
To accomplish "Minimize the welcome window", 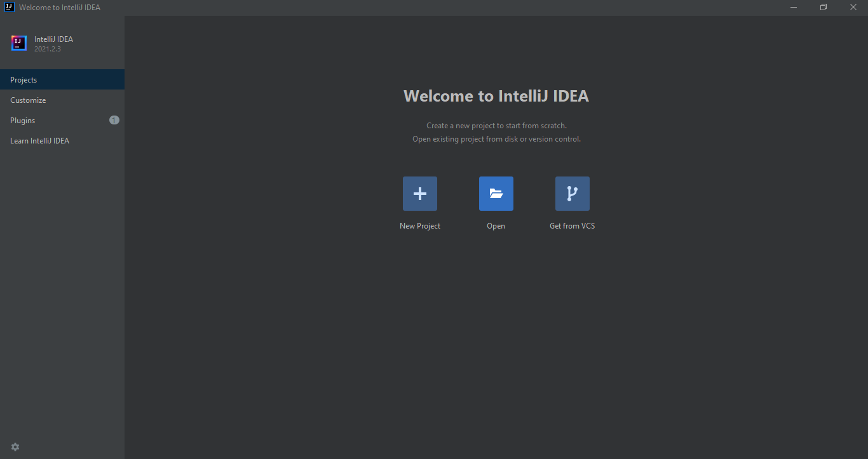I will coord(794,8).
